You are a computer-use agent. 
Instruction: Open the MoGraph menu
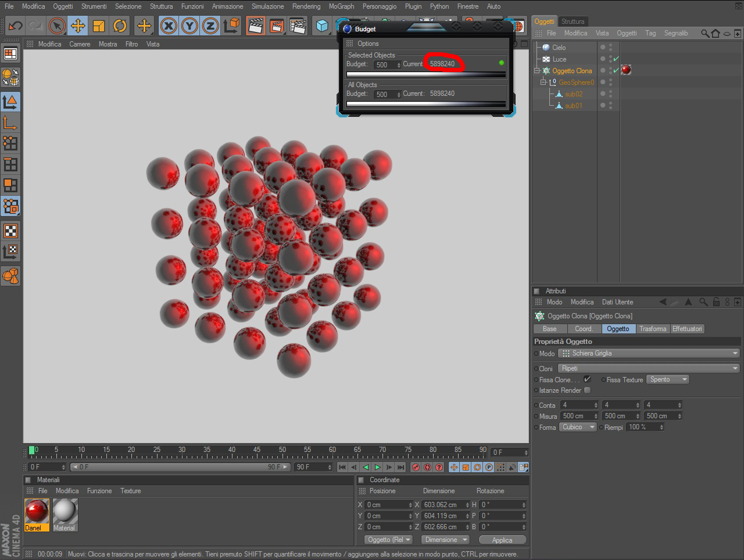click(x=341, y=6)
